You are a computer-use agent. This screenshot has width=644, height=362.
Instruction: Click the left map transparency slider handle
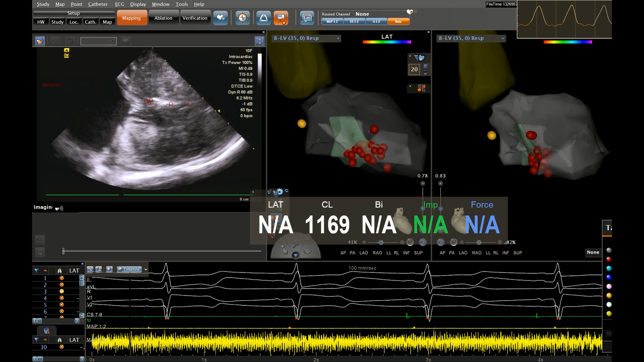pos(381,242)
